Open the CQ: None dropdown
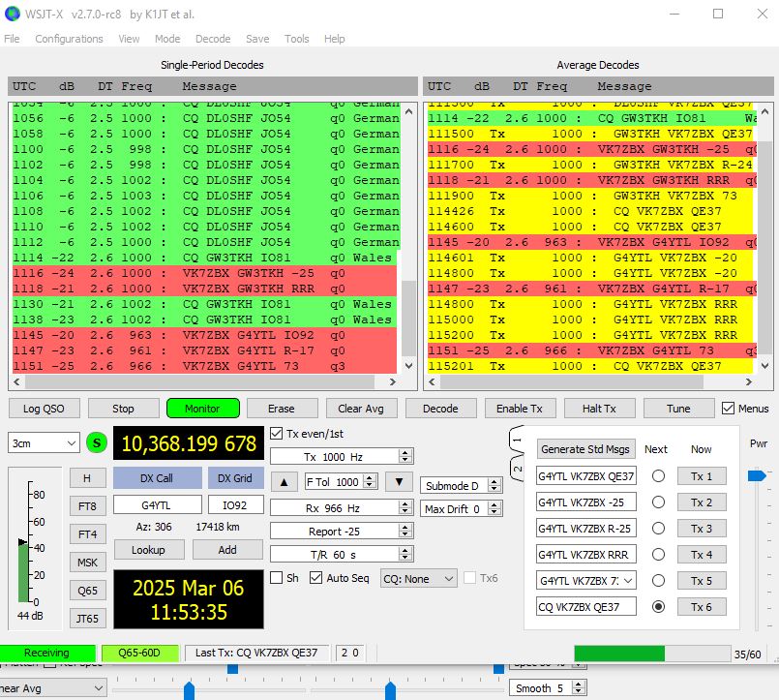779x700 pixels. click(419, 579)
